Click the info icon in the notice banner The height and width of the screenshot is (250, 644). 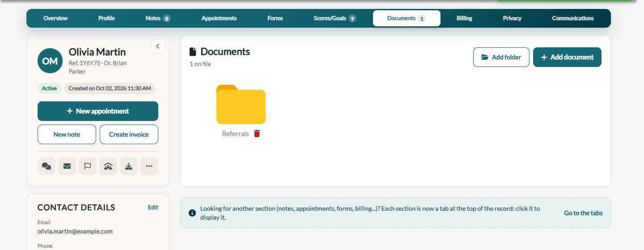point(192,213)
